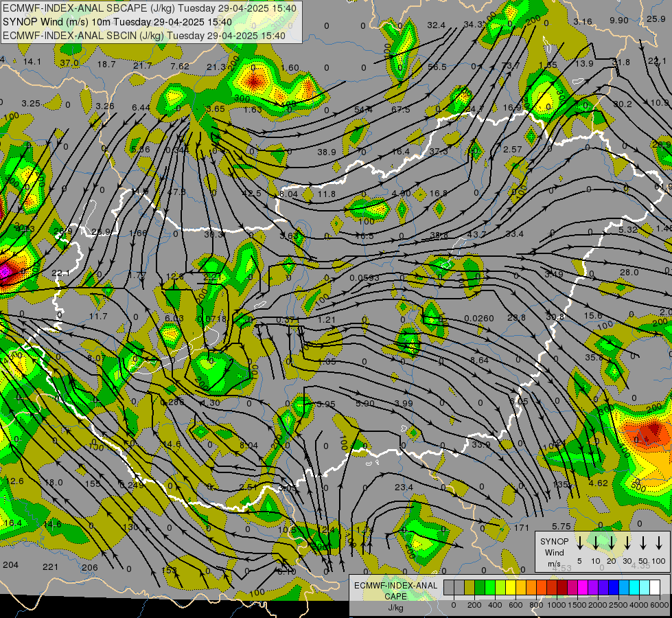Click the map value 0.371
This screenshot has width=672, height=618.
pos(287,320)
